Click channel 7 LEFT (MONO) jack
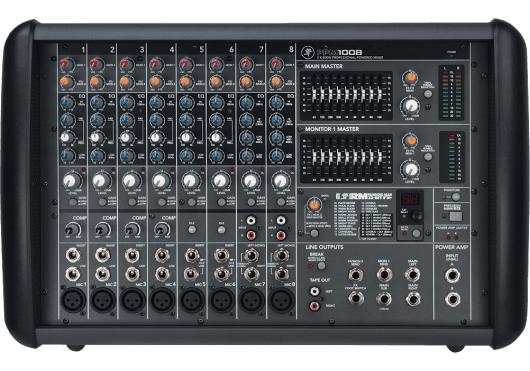The image size is (530, 371). 251,255
